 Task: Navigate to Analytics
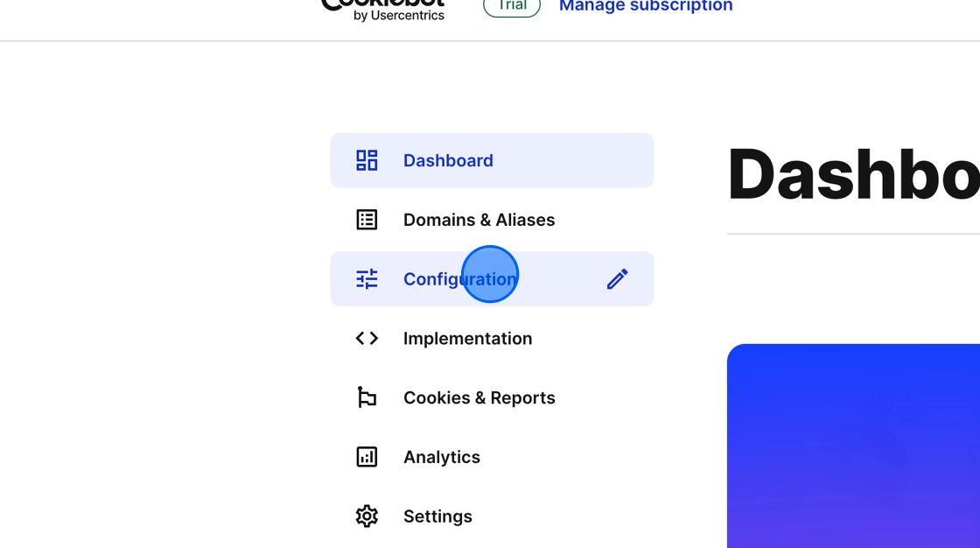pyautogui.click(x=442, y=456)
